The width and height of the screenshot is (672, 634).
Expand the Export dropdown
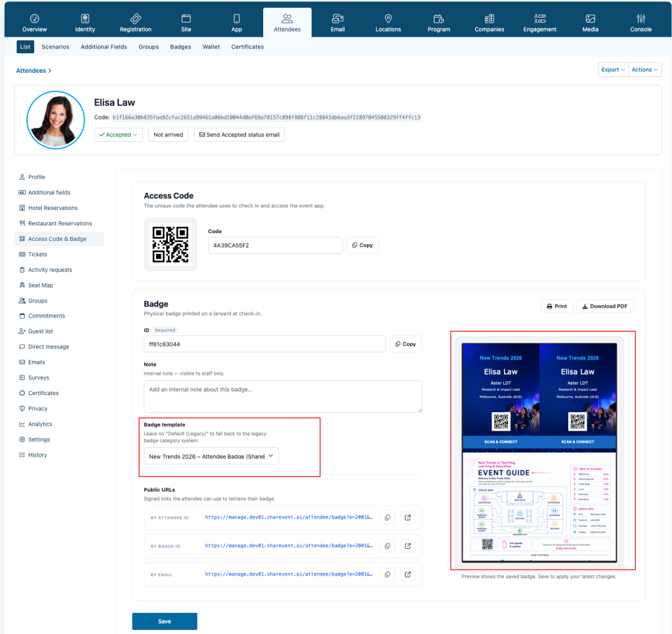click(614, 70)
